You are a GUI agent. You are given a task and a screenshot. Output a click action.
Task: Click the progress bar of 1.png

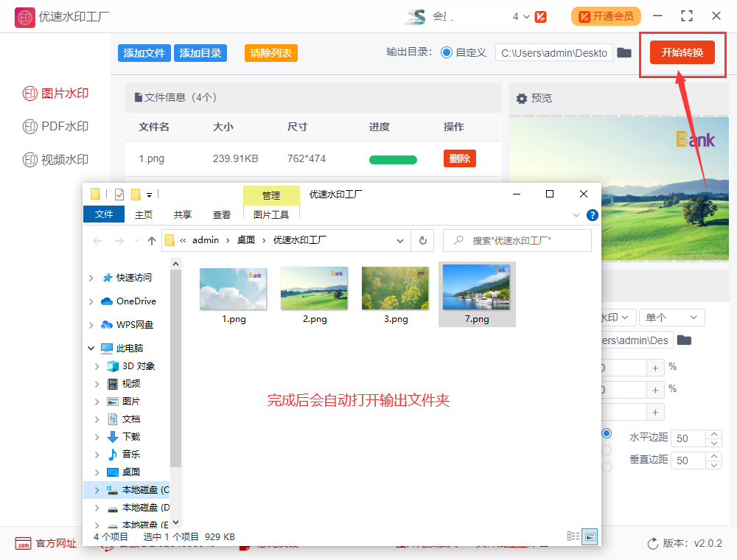pos(393,158)
